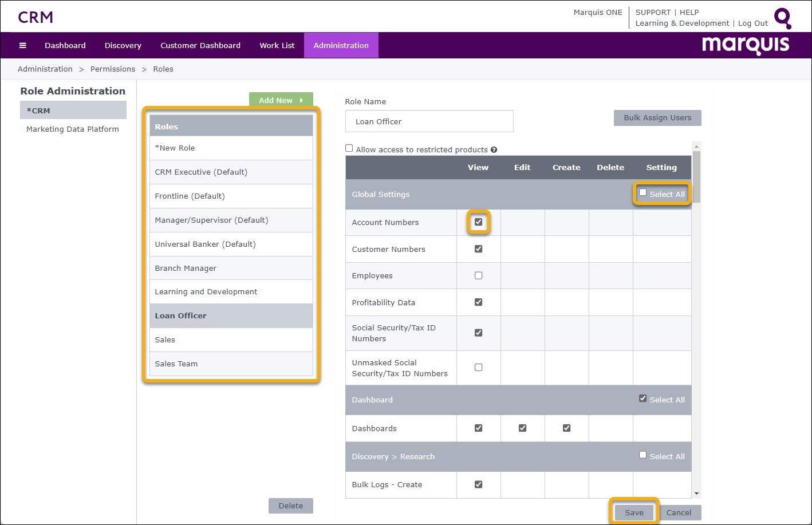The width and height of the screenshot is (812, 525).
Task: Click the Log Out link
Action: point(753,23)
